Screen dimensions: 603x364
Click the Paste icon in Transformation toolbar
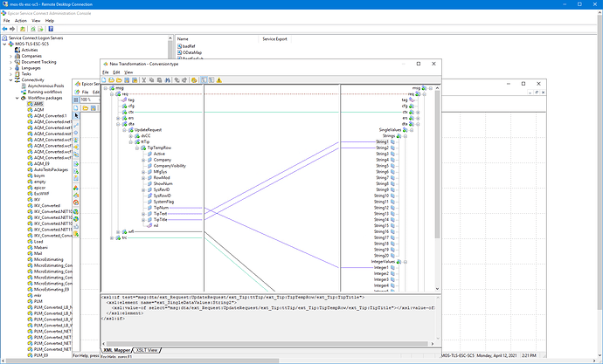(x=159, y=79)
